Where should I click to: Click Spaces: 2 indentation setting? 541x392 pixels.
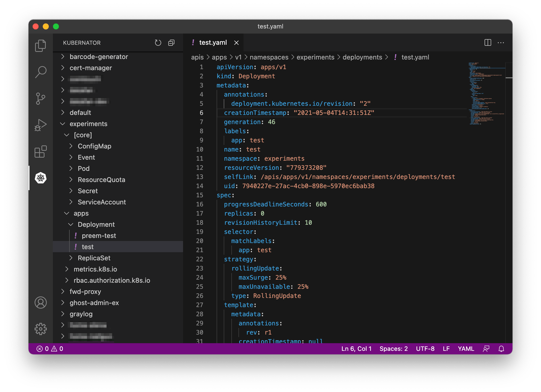(393, 349)
